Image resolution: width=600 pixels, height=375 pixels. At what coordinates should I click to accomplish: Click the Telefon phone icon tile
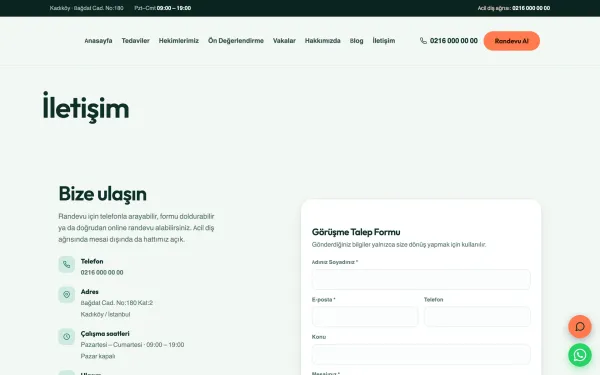click(x=67, y=264)
